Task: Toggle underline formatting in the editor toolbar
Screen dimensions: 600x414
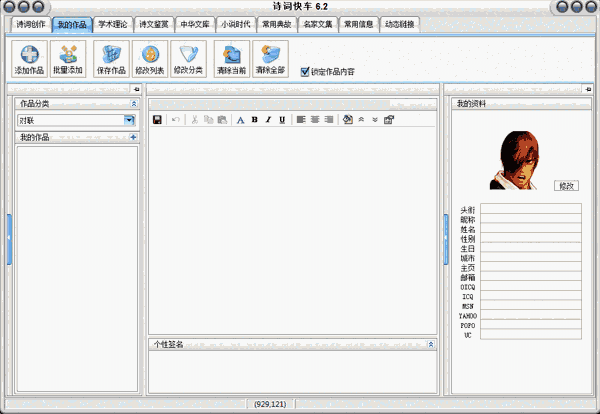Action: coord(282,120)
